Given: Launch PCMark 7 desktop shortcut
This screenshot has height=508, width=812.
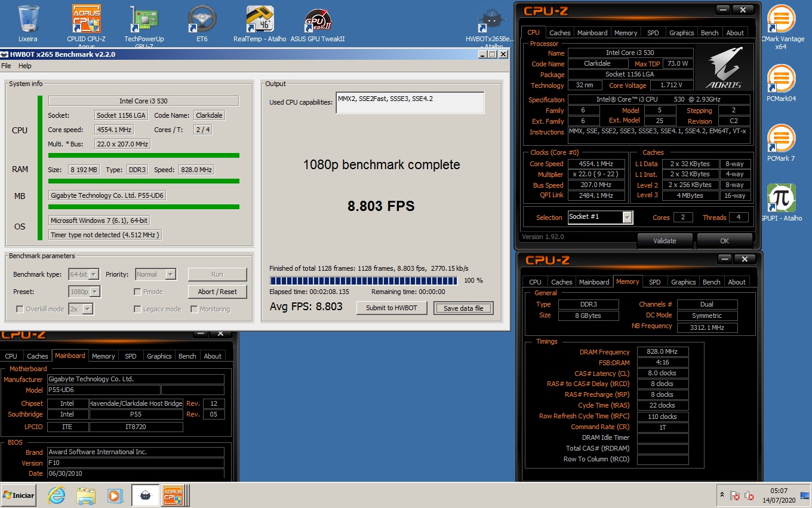Looking at the screenshot, I should tap(781, 143).
